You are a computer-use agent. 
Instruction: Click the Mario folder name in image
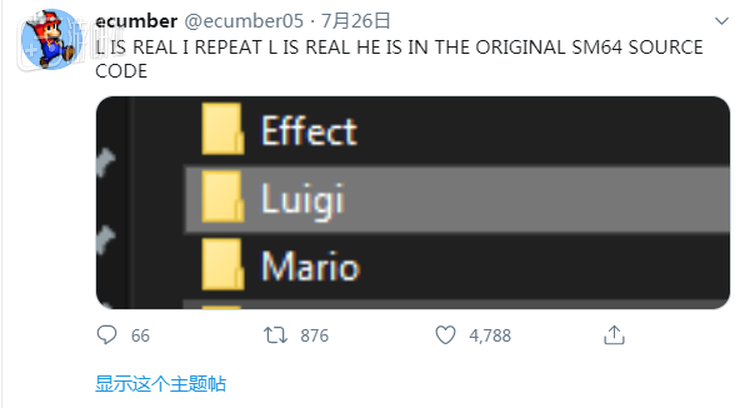coord(309,267)
